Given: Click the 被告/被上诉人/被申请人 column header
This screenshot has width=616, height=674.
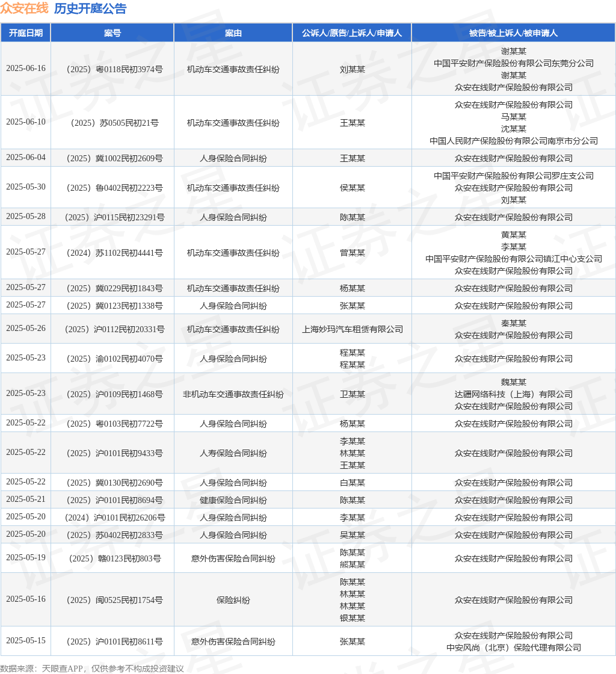Looking at the screenshot, I should tap(513, 33).
